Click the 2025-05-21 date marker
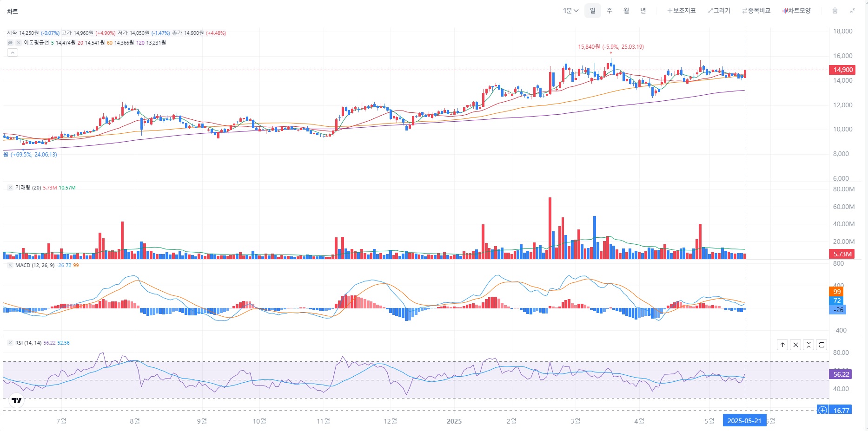Viewport: 868px width, 431px height. tap(744, 421)
